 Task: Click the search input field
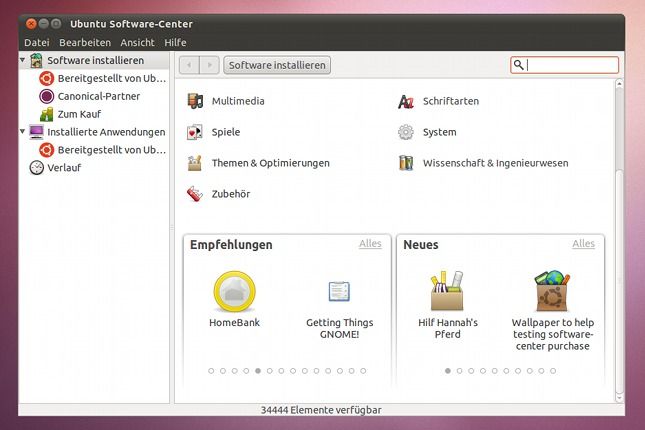coord(570,65)
